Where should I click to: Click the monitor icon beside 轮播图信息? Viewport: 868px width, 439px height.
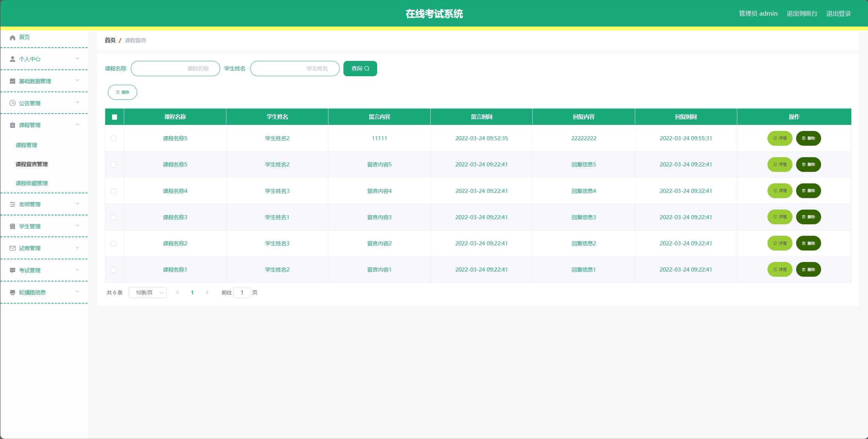[13, 292]
